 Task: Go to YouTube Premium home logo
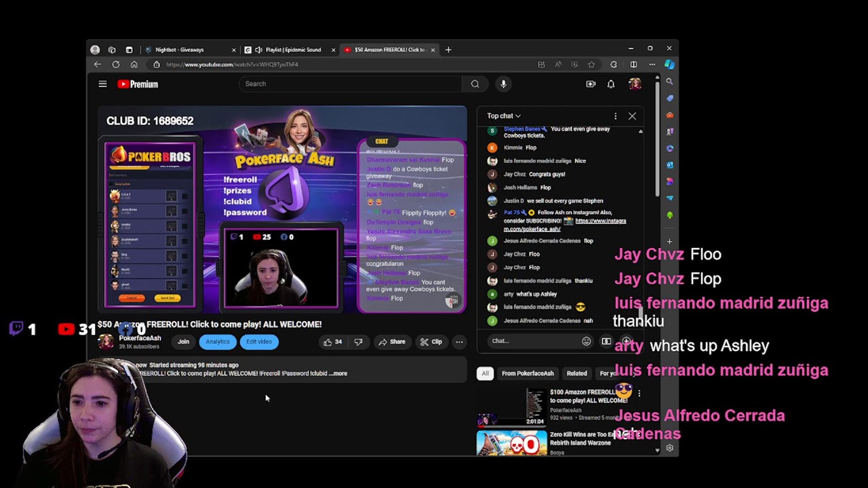click(x=138, y=84)
